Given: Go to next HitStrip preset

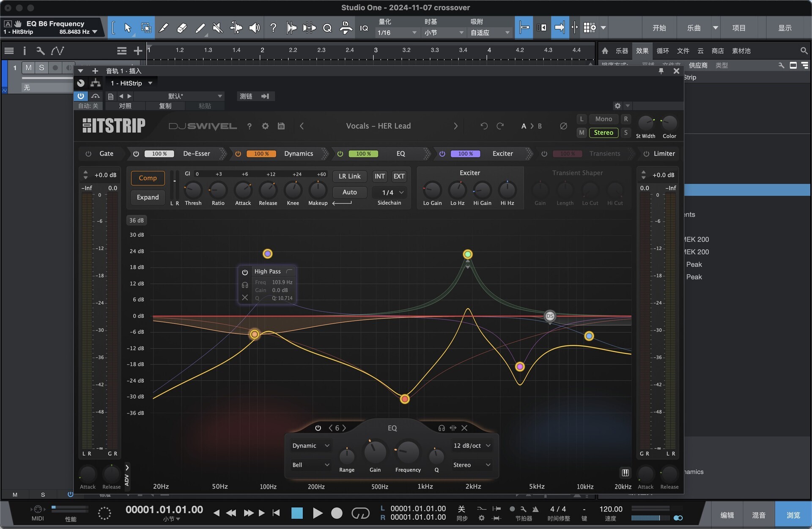Looking at the screenshot, I should tap(455, 126).
